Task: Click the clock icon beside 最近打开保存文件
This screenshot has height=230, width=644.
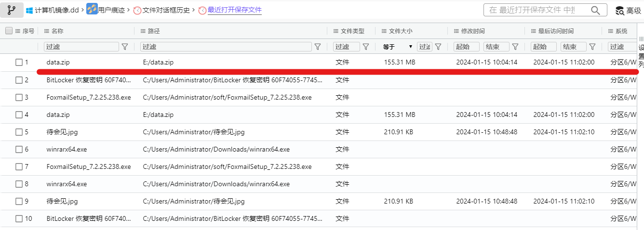Action: (202, 10)
